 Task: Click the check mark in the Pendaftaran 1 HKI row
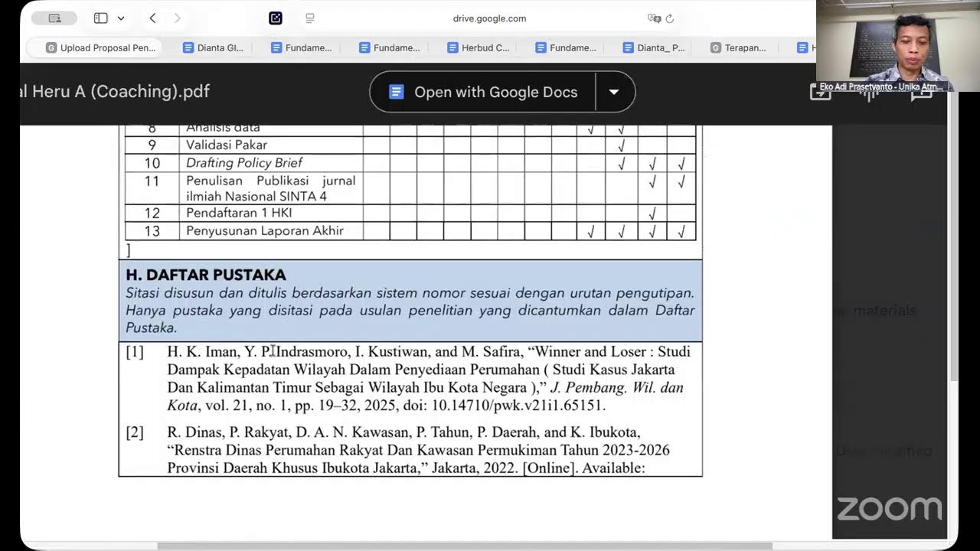click(x=652, y=214)
